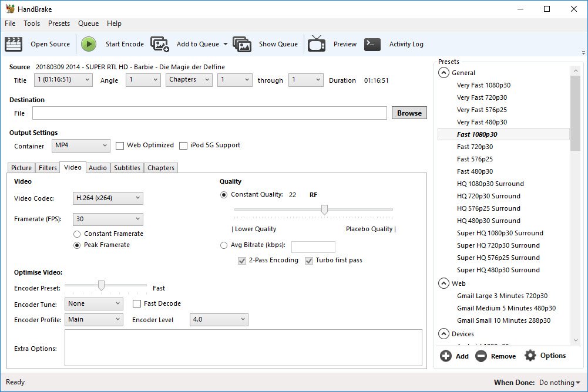Click the Constant Quality slider handle

[x=324, y=209]
